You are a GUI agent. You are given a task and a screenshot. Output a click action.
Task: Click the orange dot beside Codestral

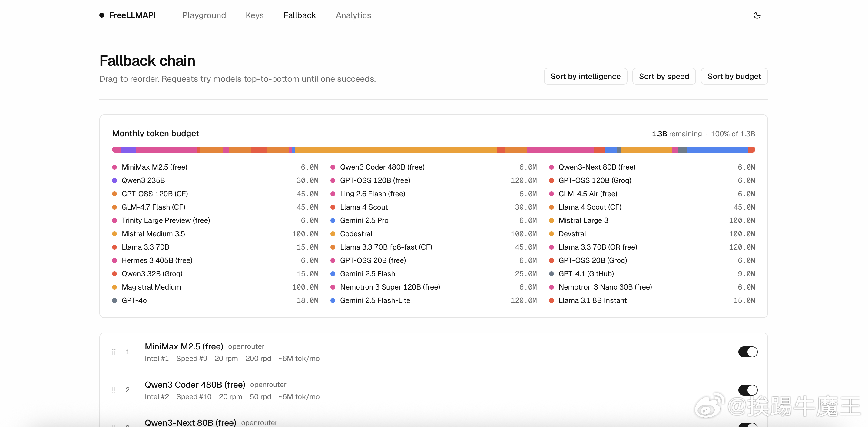(x=333, y=234)
